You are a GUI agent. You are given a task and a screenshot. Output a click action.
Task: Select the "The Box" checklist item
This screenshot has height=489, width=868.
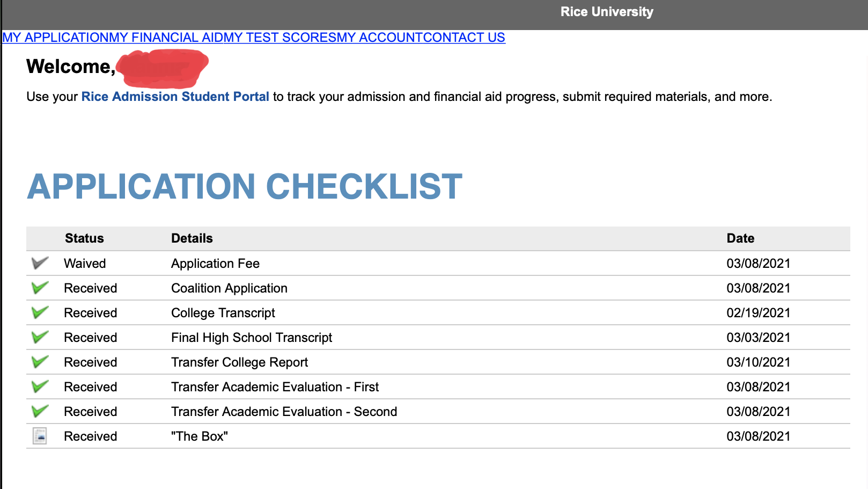click(x=199, y=436)
